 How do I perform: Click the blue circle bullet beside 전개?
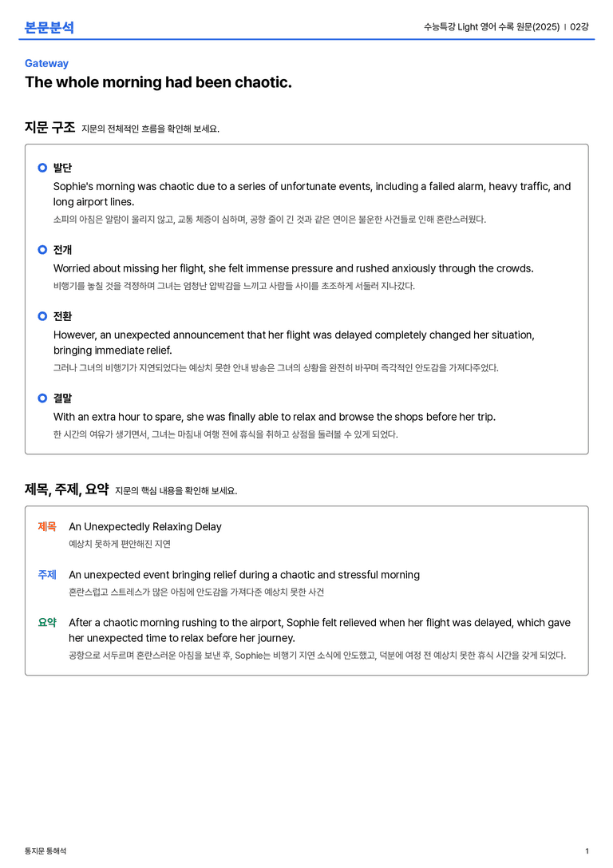coord(42,250)
